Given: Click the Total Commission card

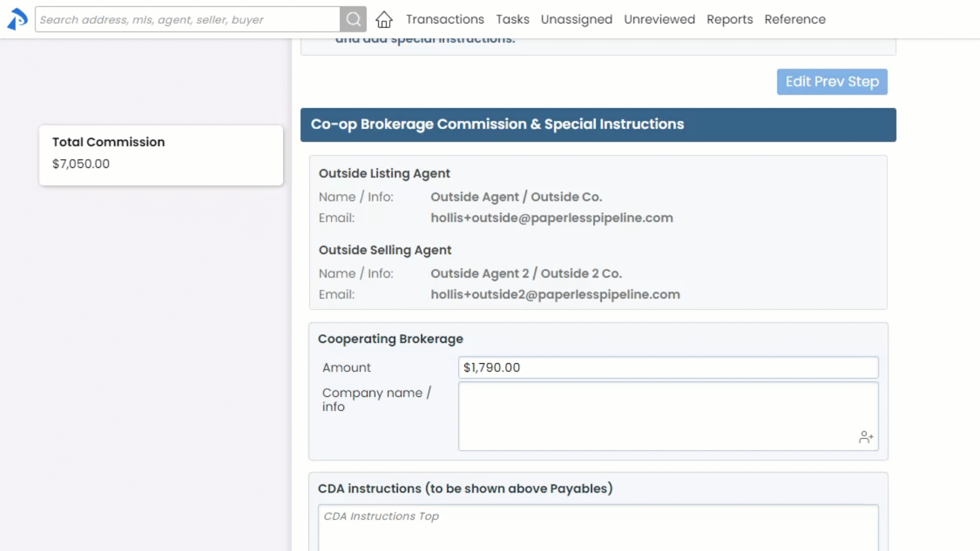Looking at the screenshot, I should [161, 155].
